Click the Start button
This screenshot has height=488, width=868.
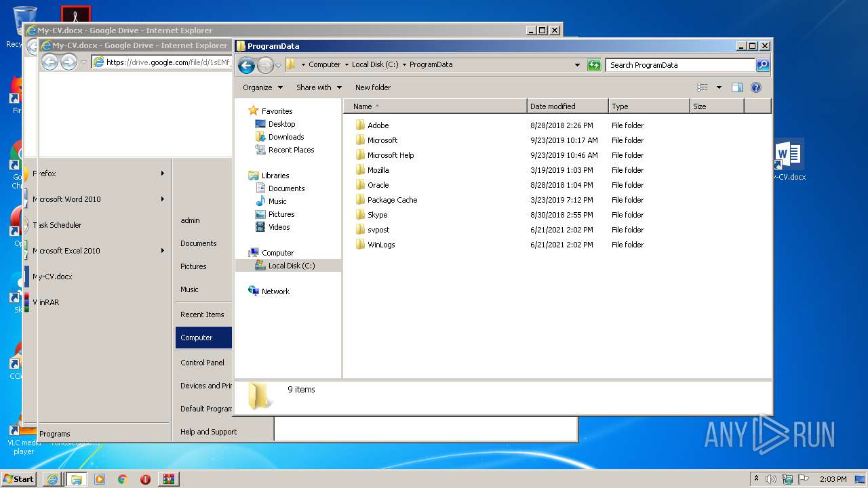tap(18, 479)
